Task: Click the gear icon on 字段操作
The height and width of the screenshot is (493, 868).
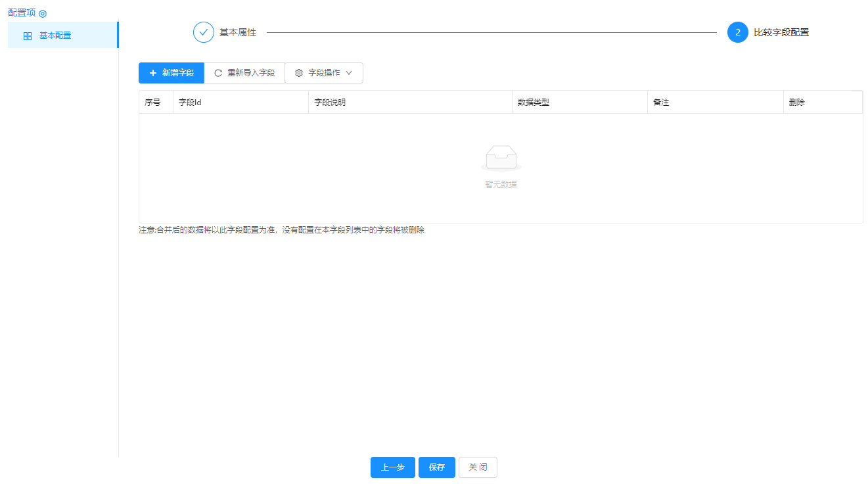Action: coord(299,73)
